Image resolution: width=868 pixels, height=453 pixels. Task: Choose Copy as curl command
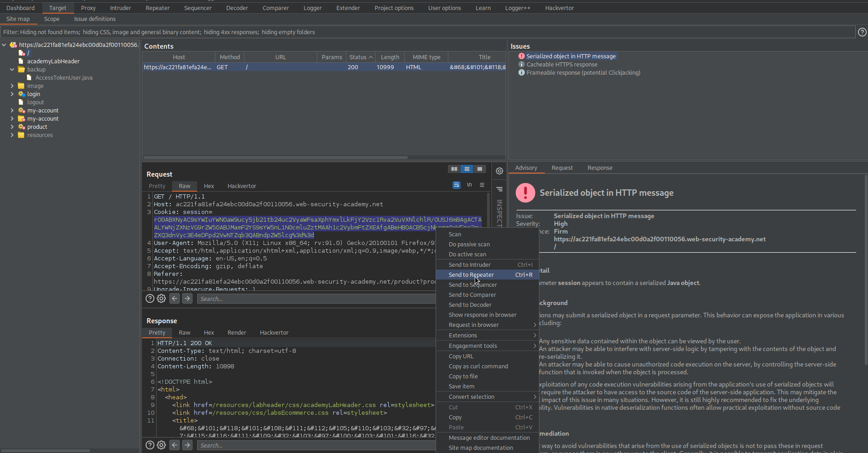[487, 366]
